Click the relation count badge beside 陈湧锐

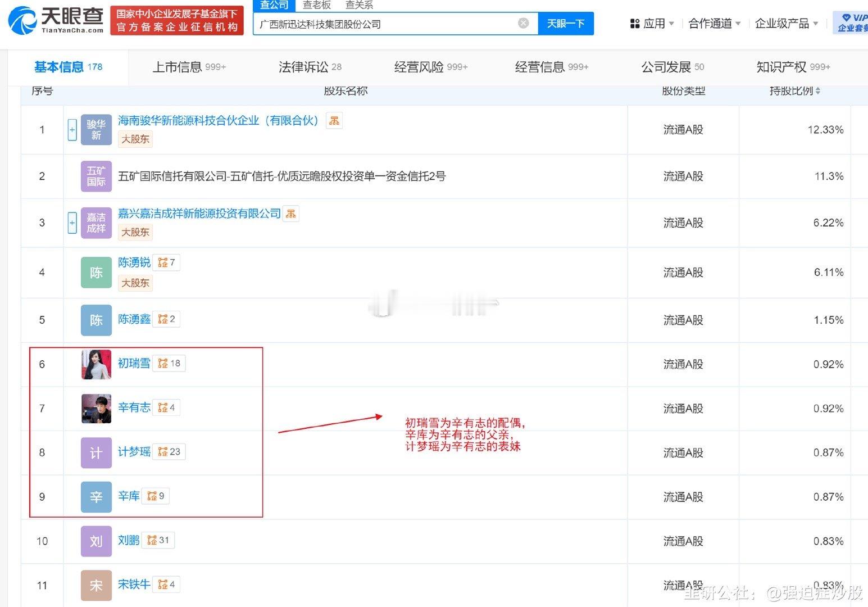pos(167,262)
